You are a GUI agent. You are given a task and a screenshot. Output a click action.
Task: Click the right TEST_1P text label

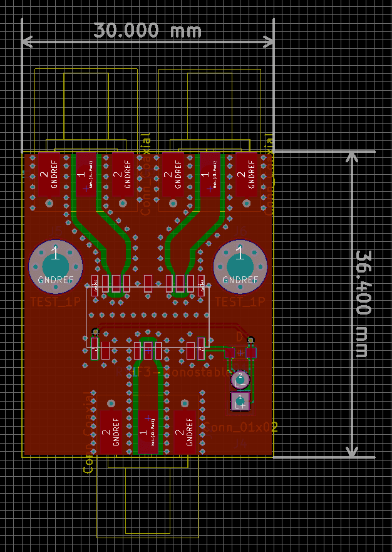(240, 302)
